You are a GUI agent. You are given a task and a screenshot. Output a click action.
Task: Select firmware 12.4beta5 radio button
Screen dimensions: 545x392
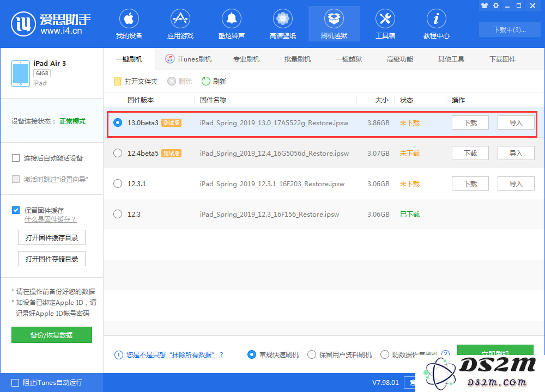118,153
